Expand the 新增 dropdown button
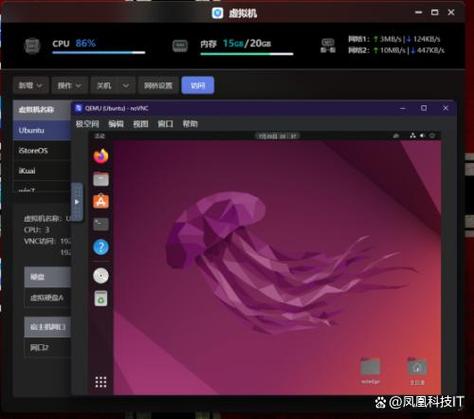474x419 pixels. [31, 85]
